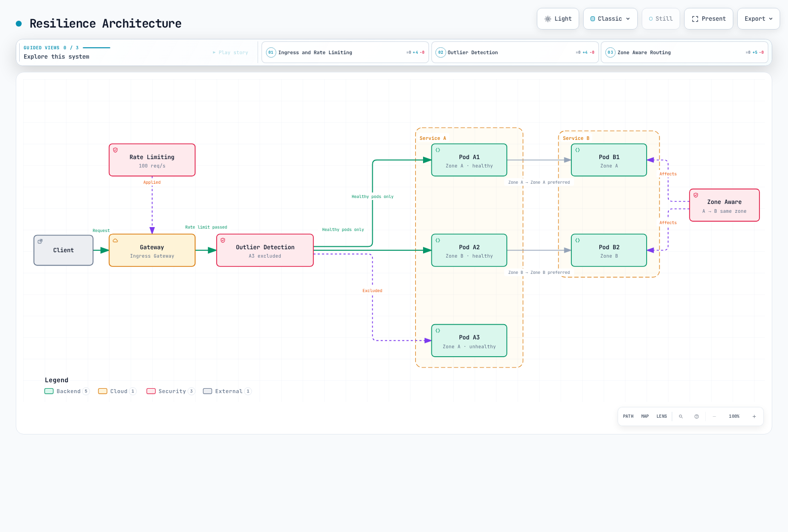Toggle LENS mode in canvas toolbar
This screenshot has height=532, width=788.
(661, 416)
